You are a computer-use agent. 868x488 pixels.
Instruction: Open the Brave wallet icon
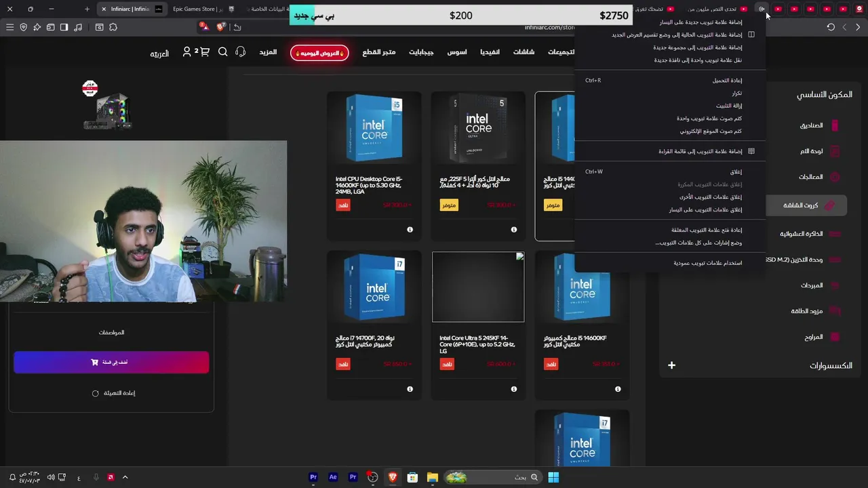50,27
